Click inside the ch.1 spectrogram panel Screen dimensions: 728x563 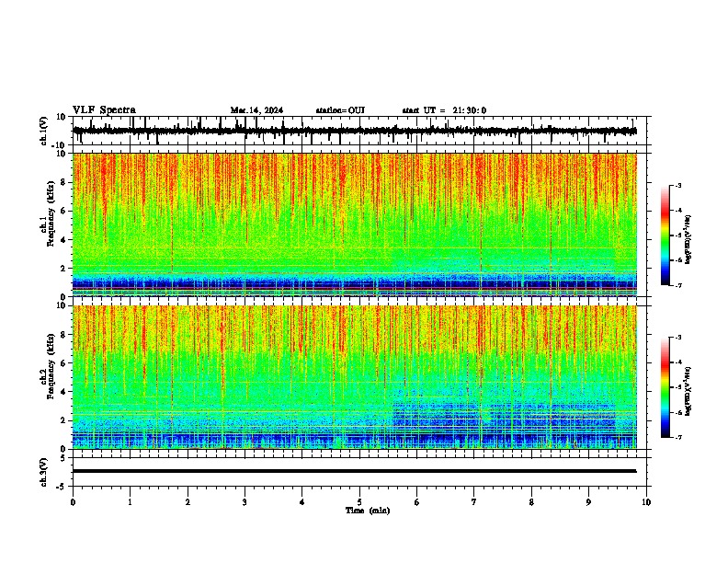tap(355, 224)
